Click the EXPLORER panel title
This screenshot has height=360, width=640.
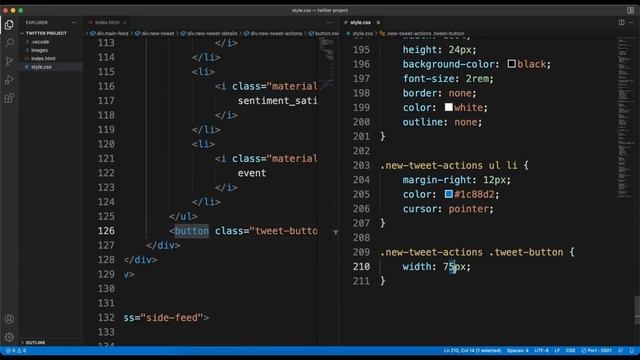37,22
